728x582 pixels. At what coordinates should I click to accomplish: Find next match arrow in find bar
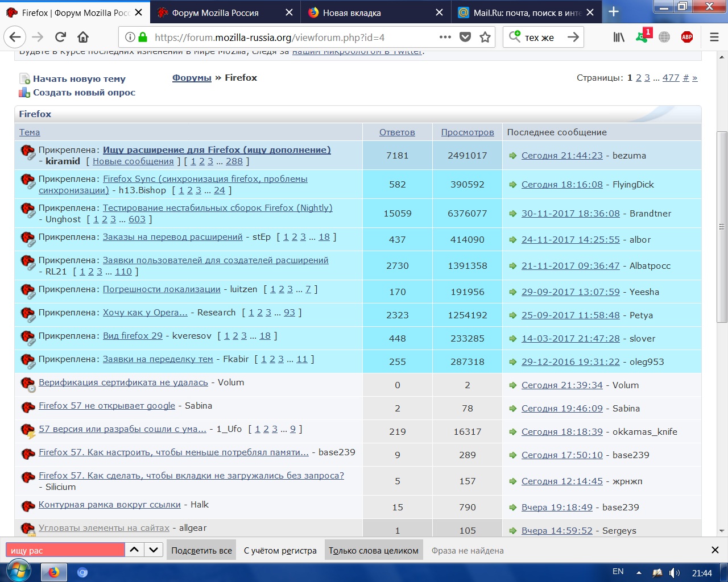coord(154,550)
